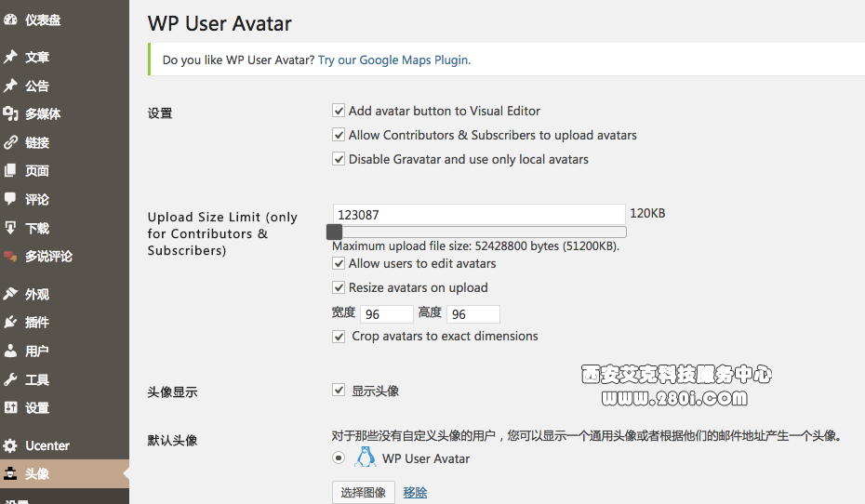865x504 pixels.
Task: Click the pushpin icon beside 公告
Action: (10, 86)
